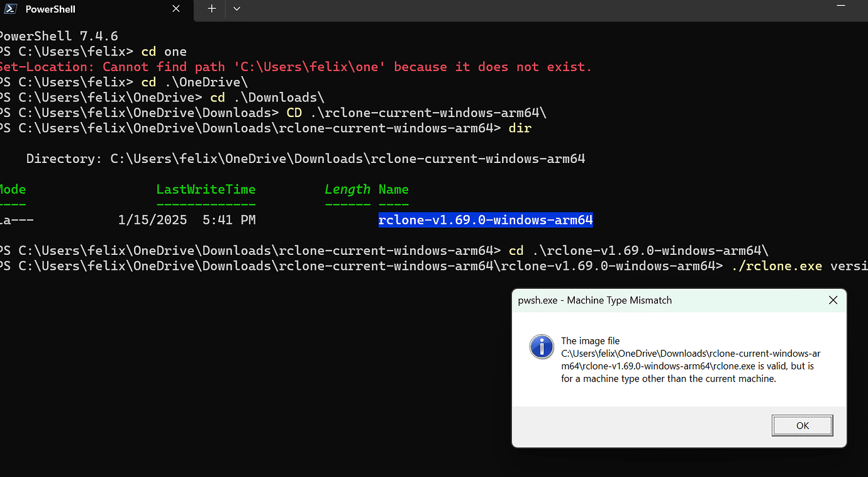Image resolution: width=868 pixels, height=477 pixels.
Task: Click the LastWriteTime column header
Action: [x=206, y=189]
